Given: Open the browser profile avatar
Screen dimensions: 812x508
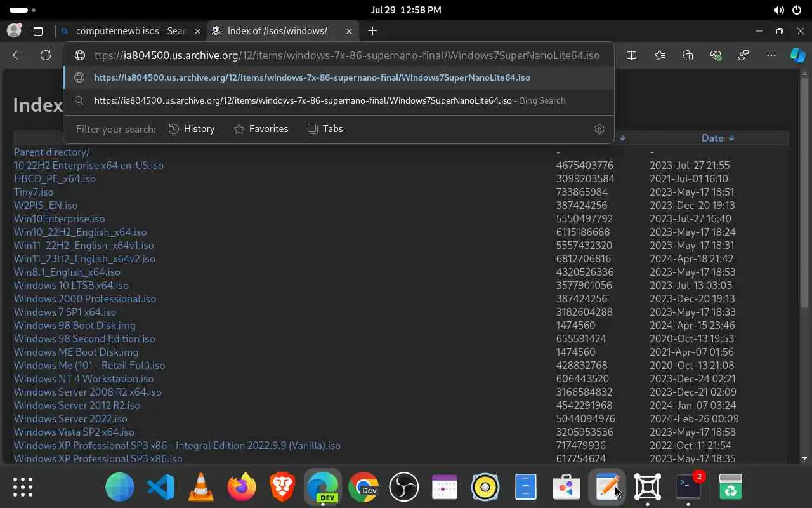Looking at the screenshot, I should 14,30.
